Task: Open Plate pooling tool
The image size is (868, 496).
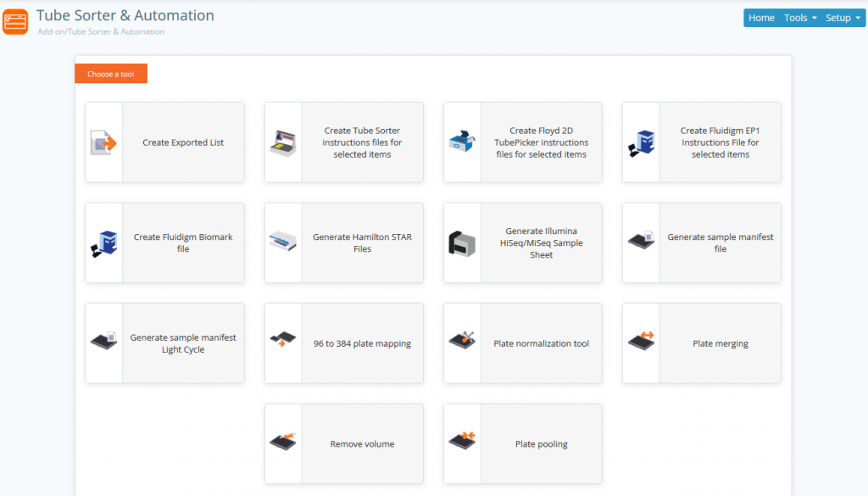Action: click(x=522, y=444)
